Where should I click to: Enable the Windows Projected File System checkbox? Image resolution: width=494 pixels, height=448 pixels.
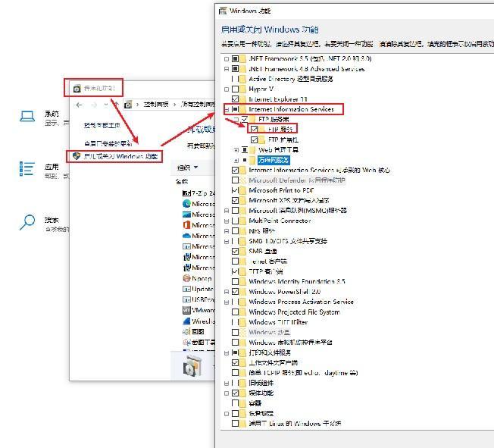235,312
